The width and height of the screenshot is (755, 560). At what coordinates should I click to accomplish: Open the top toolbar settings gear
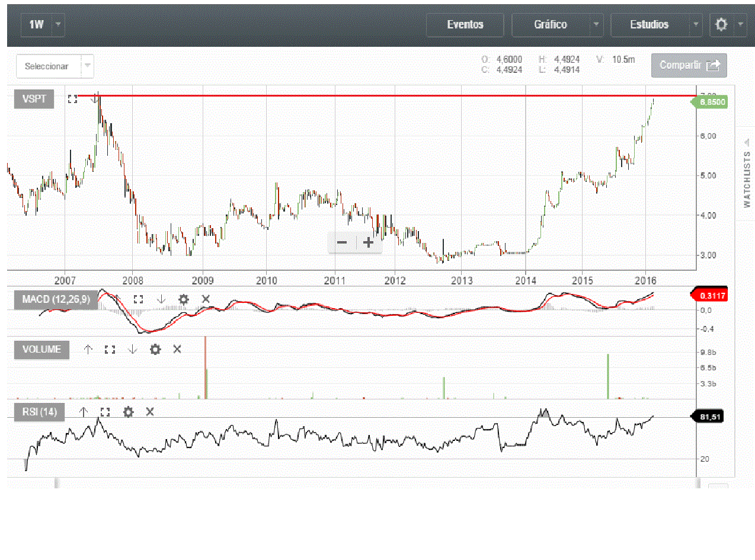[x=721, y=25]
